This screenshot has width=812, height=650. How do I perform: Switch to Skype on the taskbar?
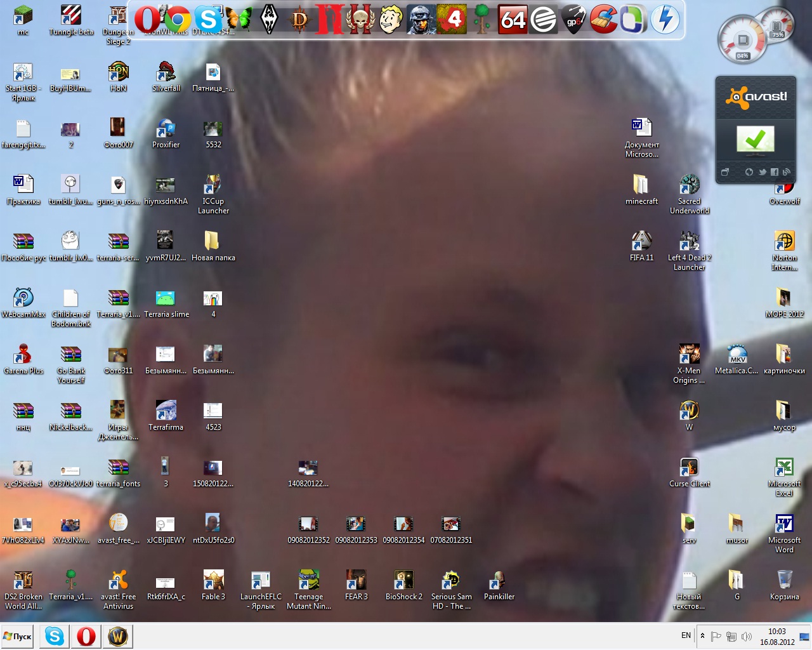55,636
